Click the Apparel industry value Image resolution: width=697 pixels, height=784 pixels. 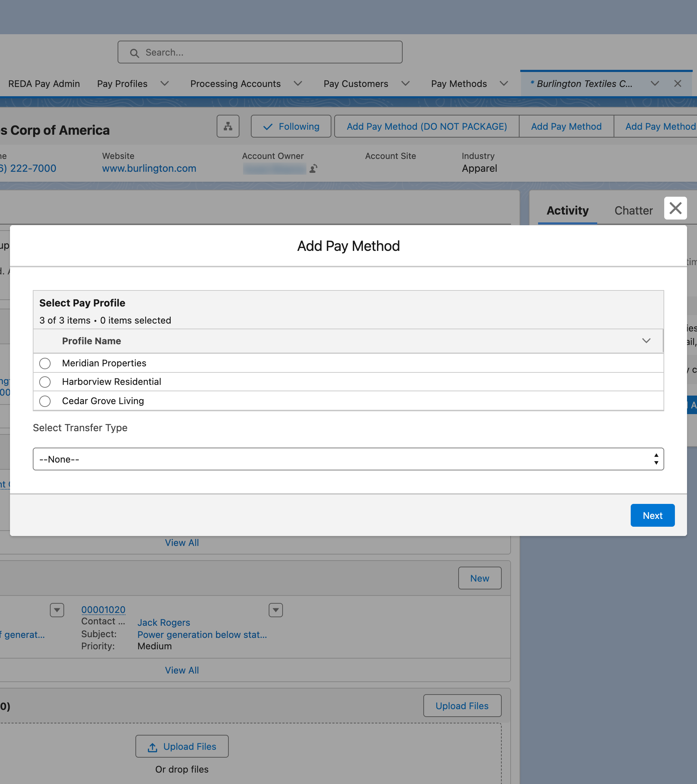(480, 169)
